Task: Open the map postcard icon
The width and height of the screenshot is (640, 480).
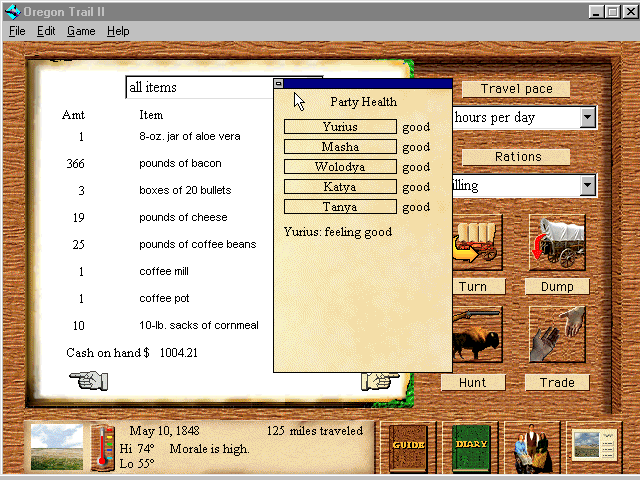Action: [x=594, y=445]
